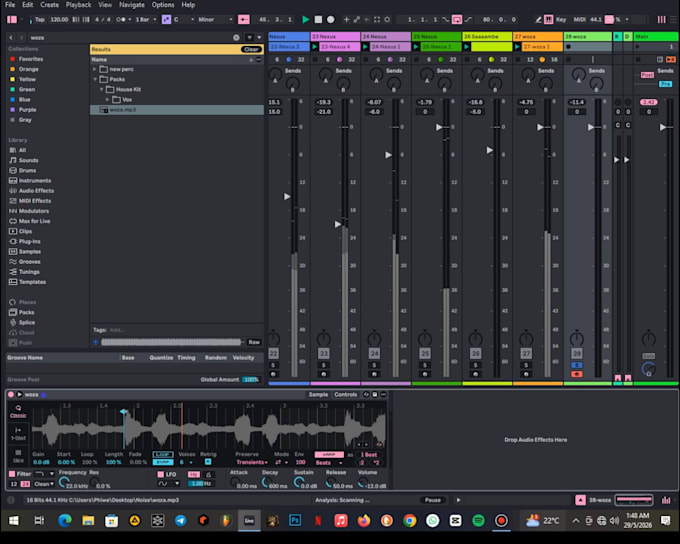Open the Samples category
This screenshot has height=544, width=680.
25,252
